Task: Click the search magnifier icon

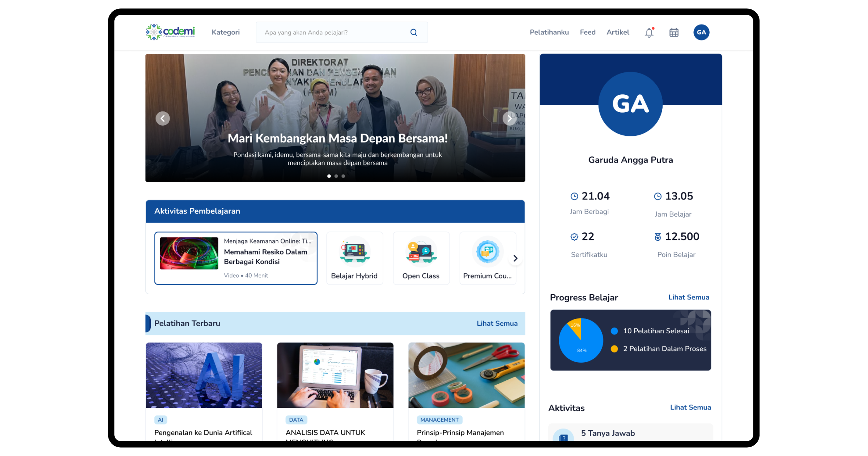Action: point(414,32)
